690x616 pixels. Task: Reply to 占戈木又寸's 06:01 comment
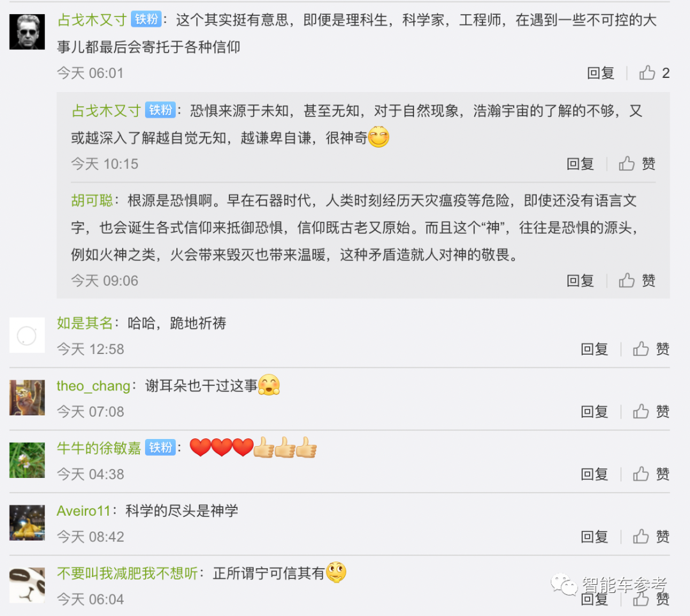click(601, 73)
